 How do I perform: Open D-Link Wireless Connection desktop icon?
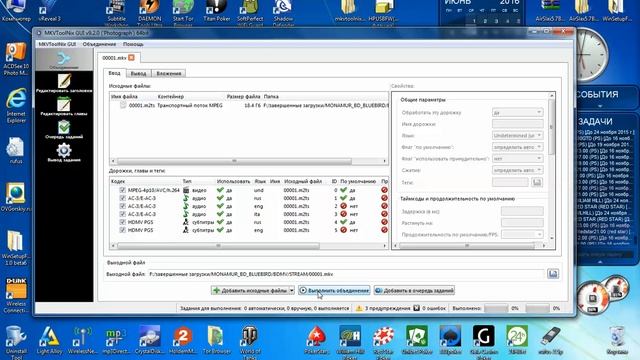16,295
